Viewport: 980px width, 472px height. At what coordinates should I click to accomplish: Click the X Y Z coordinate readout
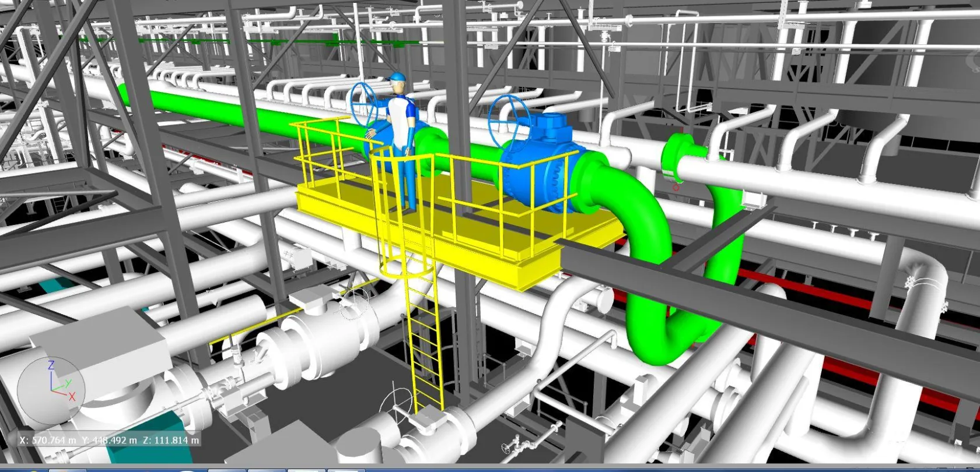coord(109,440)
